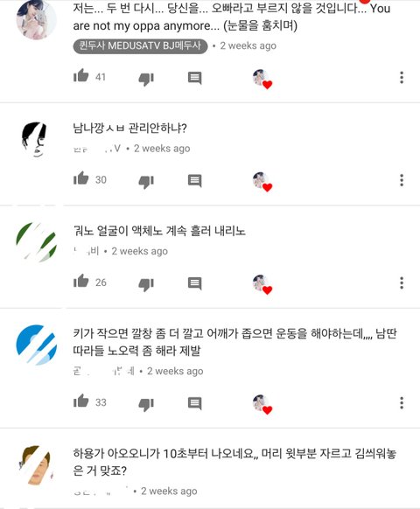This screenshot has width=420, height=509.
Task: Open overflow menu on 33-likes comment
Action: coord(402,403)
